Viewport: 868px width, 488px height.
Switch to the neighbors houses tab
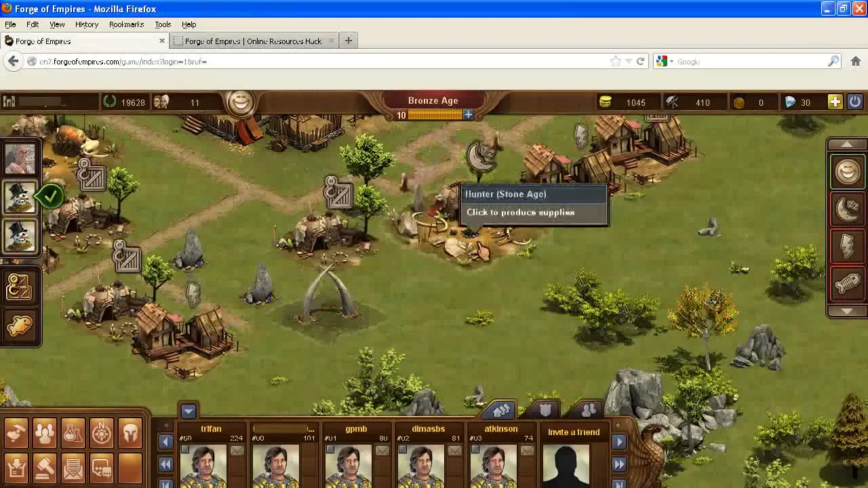click(501, 411)
